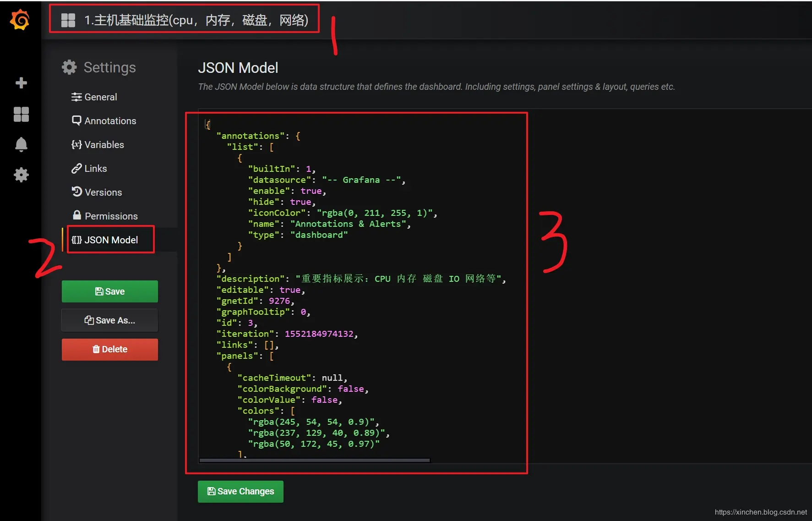Click the "graphTooltip" line
Image resolution: width=812 pixels, height=521 pixels.
[x=263, y=312]
